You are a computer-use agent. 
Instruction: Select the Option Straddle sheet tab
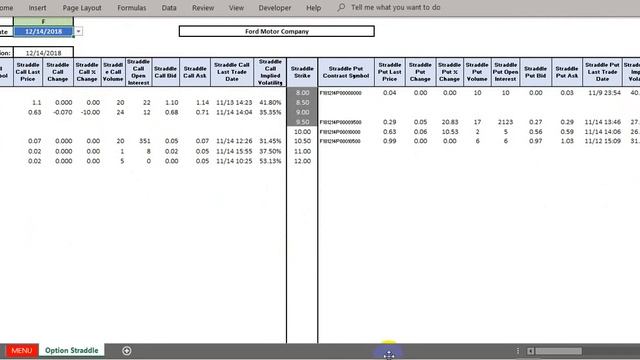pos(71,351)
